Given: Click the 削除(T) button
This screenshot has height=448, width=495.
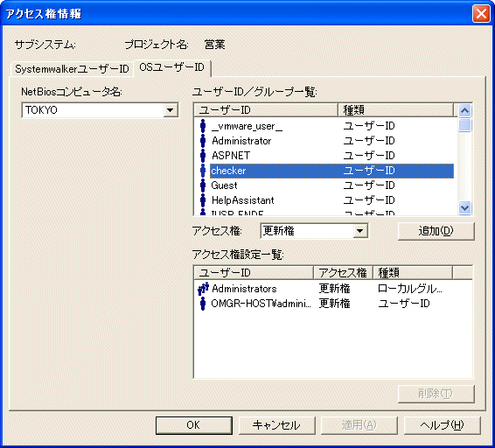Looking at the screenshot, I should coord(436,394).
